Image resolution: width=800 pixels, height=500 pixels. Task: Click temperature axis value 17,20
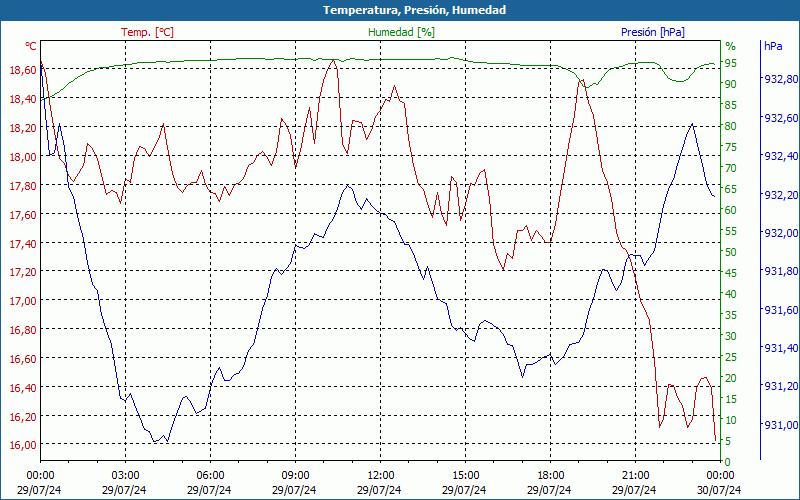[x=22, y=272]
